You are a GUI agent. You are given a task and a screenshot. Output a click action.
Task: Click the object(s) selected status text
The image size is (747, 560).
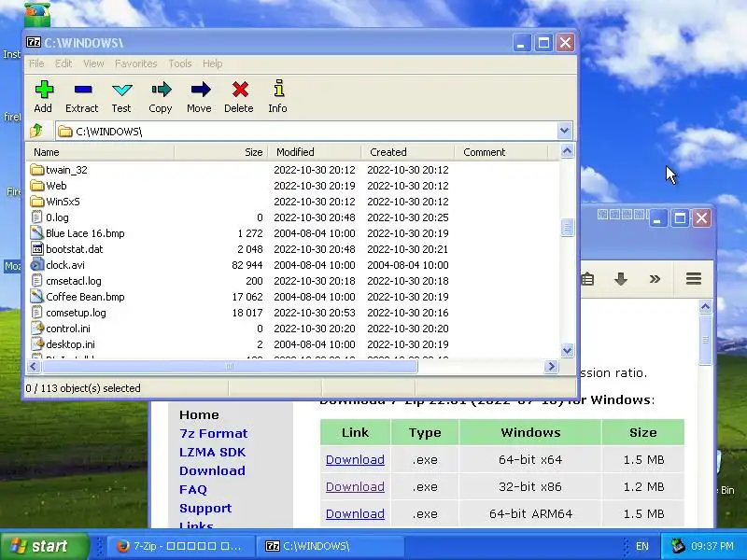tap(83, 388)
